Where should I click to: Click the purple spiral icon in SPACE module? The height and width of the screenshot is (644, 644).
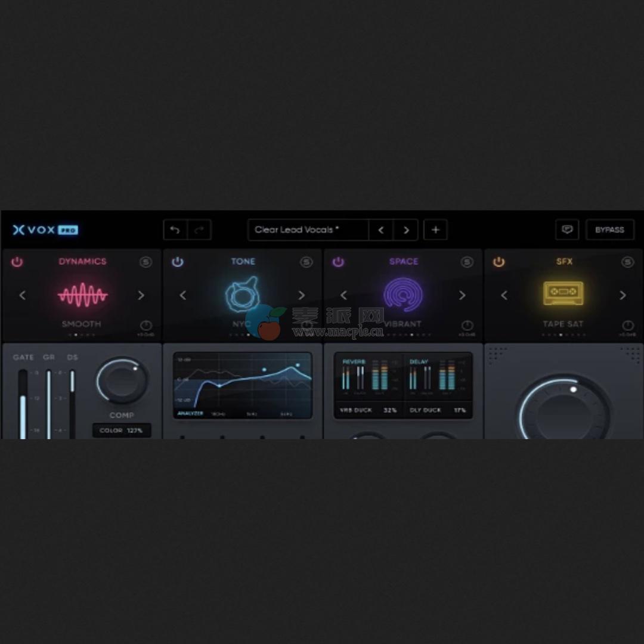point(403,293)
